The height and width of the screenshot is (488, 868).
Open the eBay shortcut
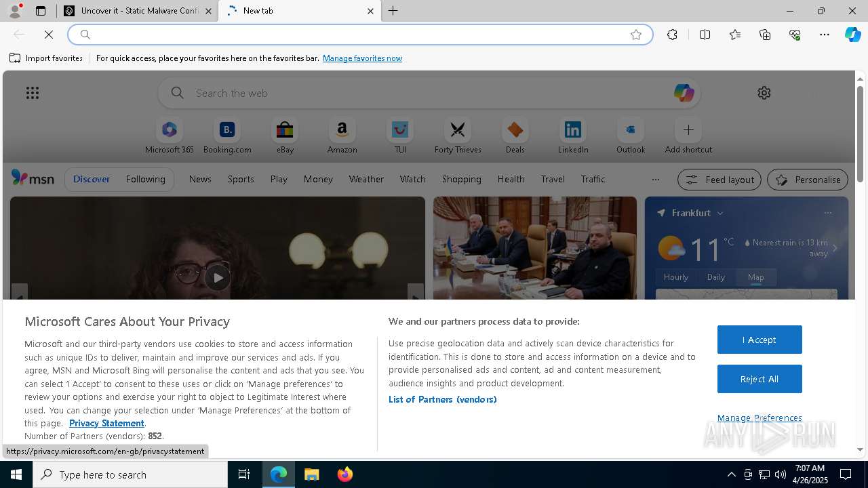[x=285, y=136]
